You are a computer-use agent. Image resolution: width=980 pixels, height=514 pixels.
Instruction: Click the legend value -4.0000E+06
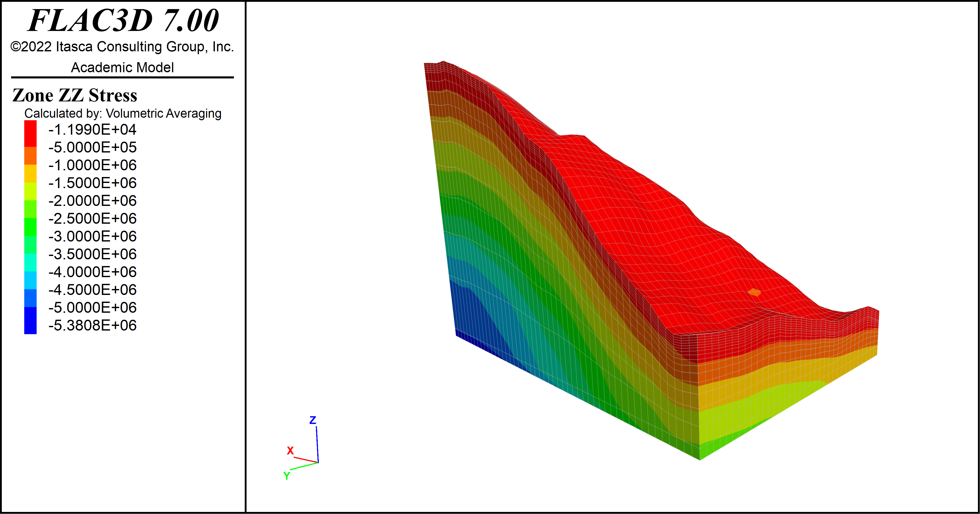coord(92,272)
